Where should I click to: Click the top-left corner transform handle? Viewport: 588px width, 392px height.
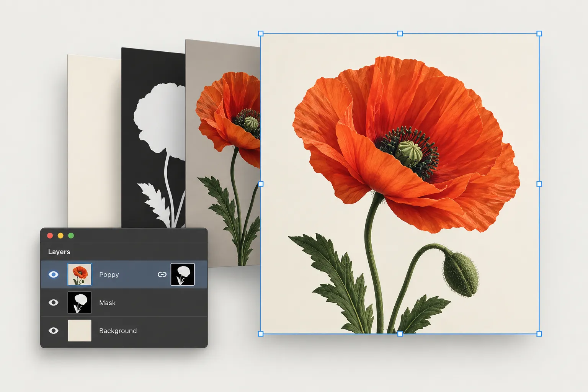pos(261,34)
